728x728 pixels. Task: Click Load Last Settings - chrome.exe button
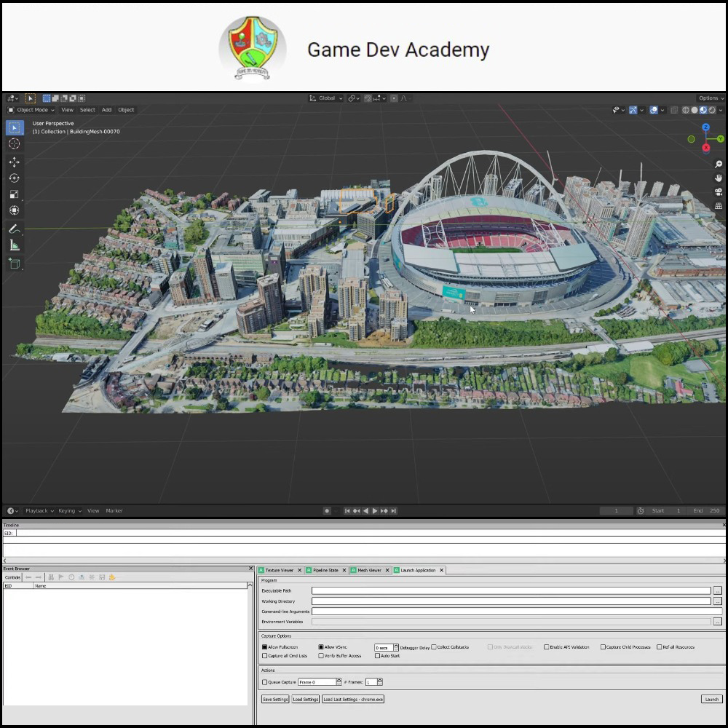(353, 700)
